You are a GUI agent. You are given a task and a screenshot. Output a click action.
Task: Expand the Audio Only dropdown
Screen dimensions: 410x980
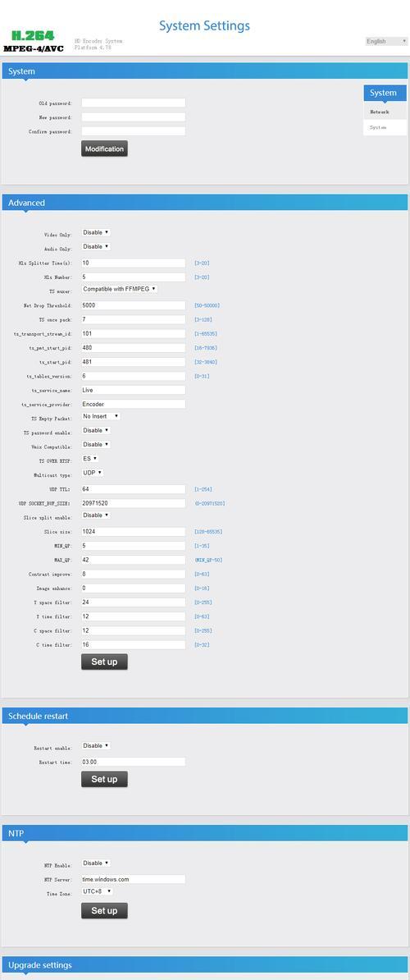95,247
